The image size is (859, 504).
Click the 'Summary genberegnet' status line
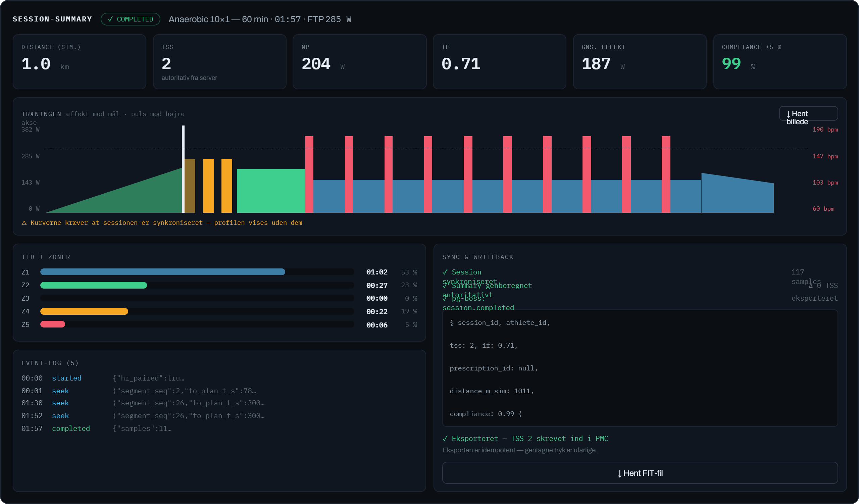click(487, 290)
